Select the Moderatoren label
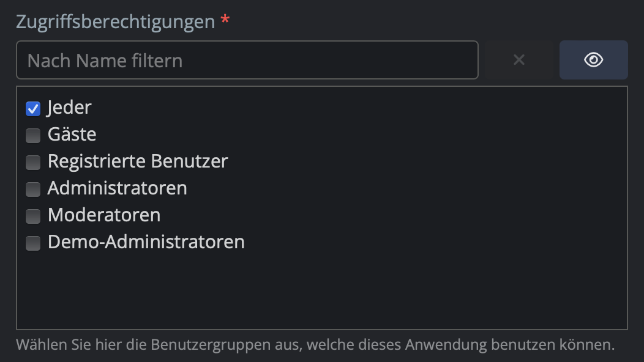Image resolution: width=644 pixels, height=362 pixels. click(104, 215)
